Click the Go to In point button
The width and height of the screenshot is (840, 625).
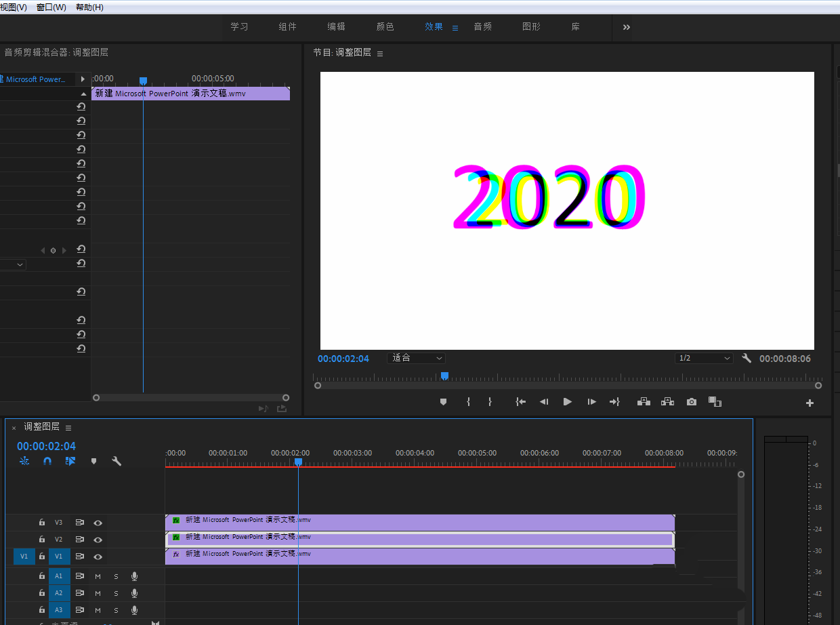pyautogui.click(x=520, y=402)
